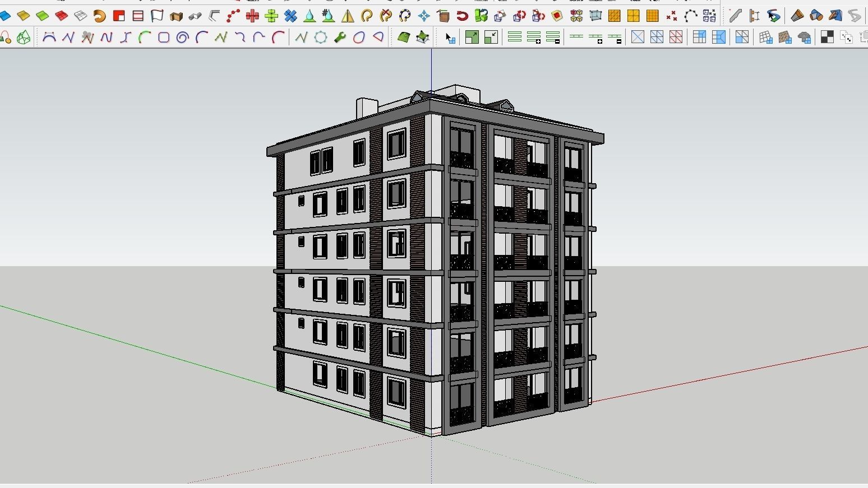Click the red square with white corner icon
The width and height of the screenshot is (868, 488).
click(118, 16)
